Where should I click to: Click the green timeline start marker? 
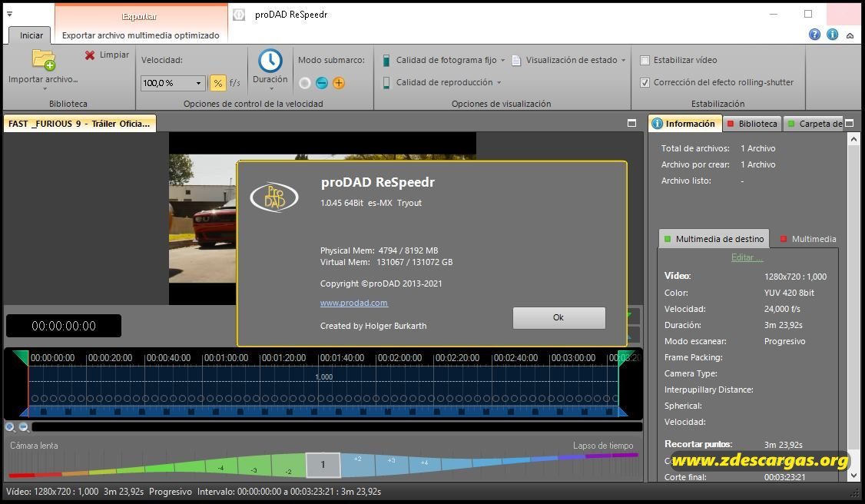[21, 356]
